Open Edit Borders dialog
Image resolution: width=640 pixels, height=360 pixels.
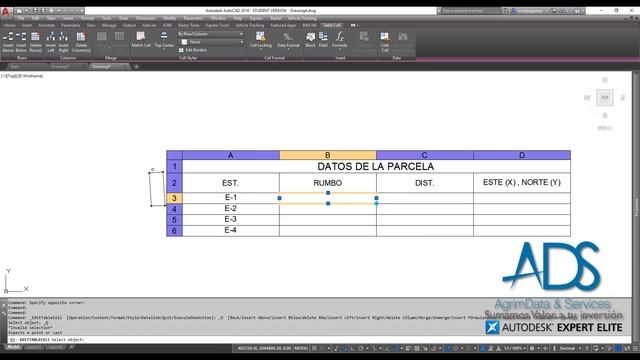pyautogui.click(x=193, y=50)
